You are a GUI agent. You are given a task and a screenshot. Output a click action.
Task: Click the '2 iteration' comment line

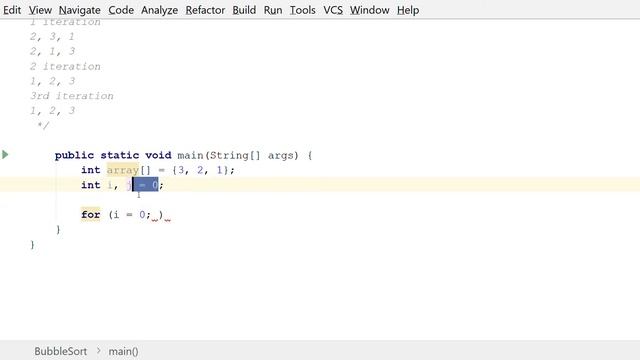click(65, 67)
